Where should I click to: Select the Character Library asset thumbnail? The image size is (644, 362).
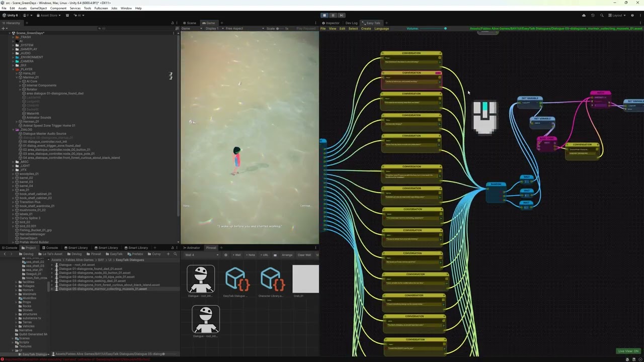point(273,280)
